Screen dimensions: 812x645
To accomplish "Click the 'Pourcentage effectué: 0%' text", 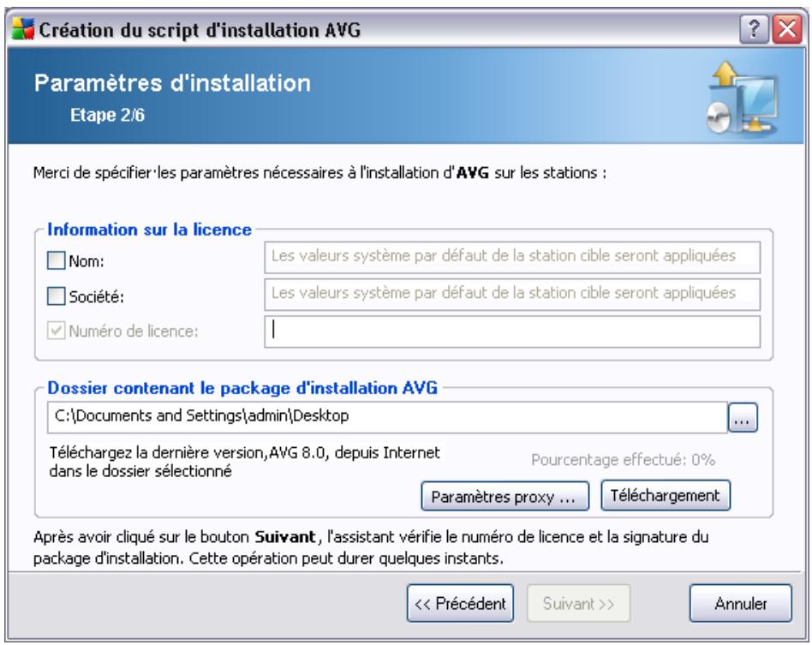I will 623,459.
